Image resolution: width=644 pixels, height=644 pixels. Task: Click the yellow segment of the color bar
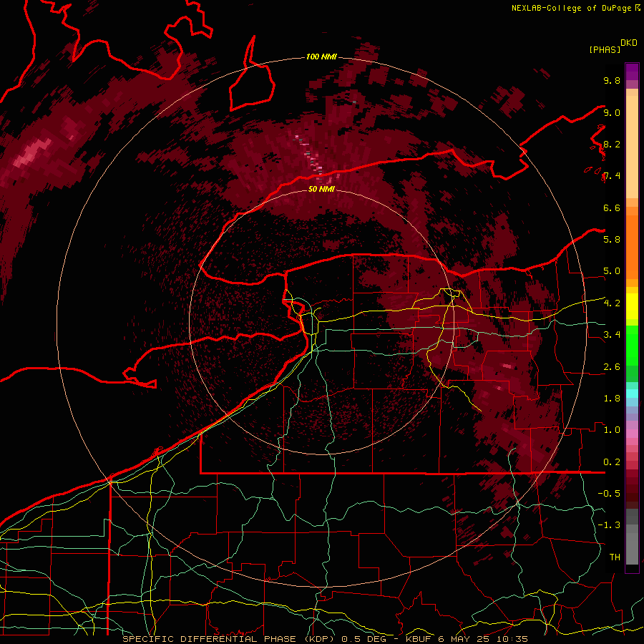(632, 306)
